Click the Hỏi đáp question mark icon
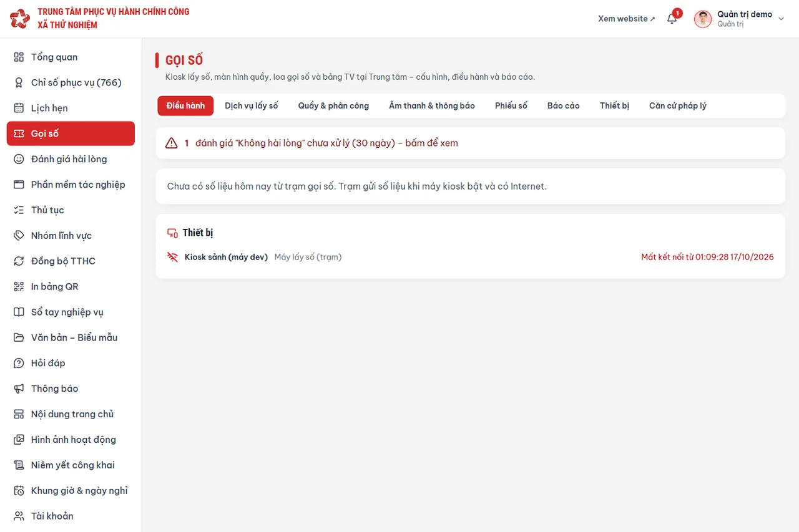The height and width of the screenshot is (532, 799). click(19, 364)
